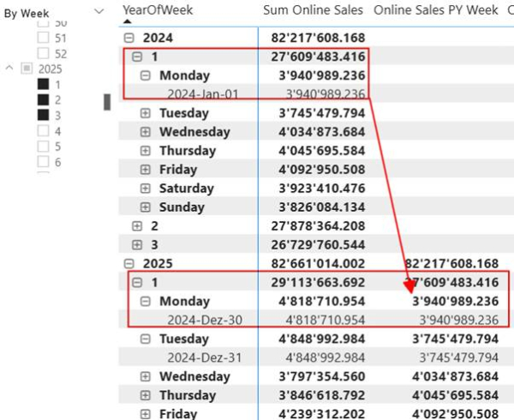Check week 4 in By Week slicer
The height and width of the screenshot is (420, 514).
pyautogui.click(x=41, y=131)
